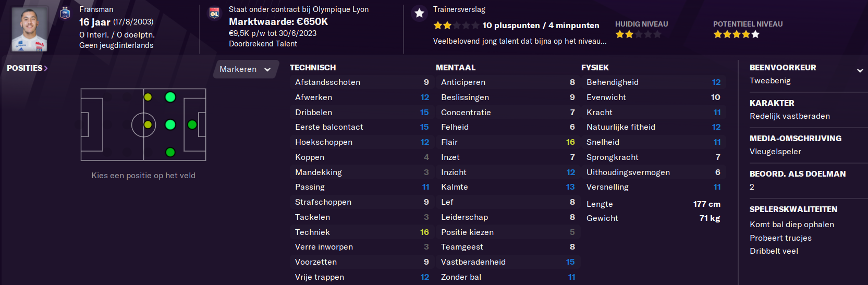Viewport: 868px width, 285px height.
Task: Select the lower green wing position dot
Action: [x=170, y=152]
